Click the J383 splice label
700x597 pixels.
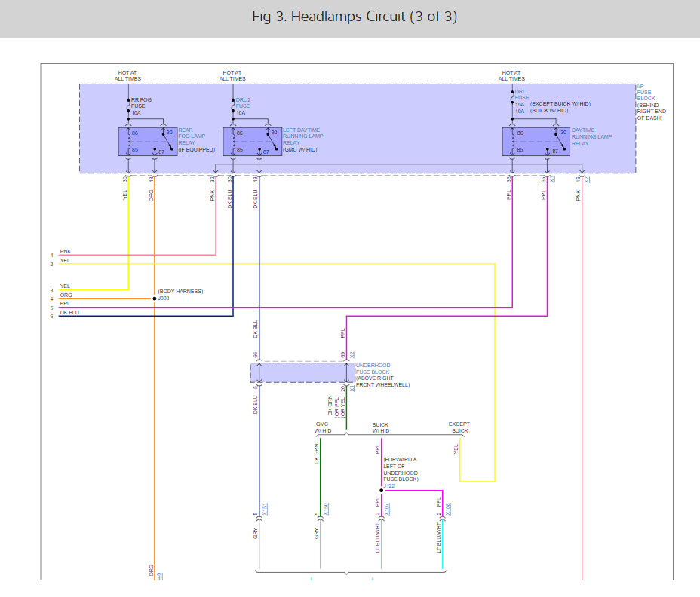(164, 298)
